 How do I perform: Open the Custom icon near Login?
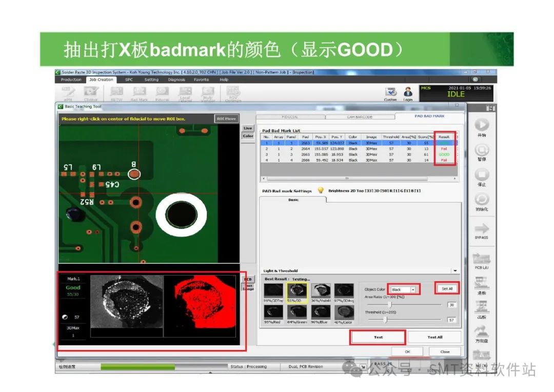390,93
